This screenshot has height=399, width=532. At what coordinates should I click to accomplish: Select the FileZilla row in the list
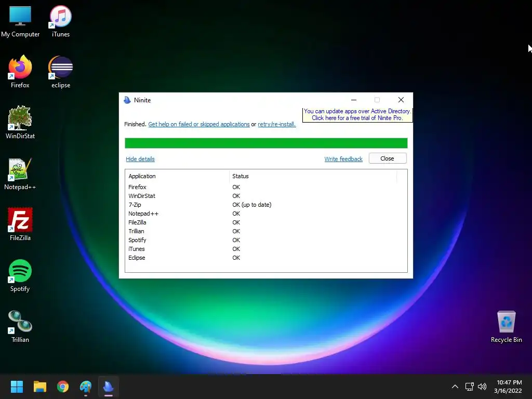[266, 222]
